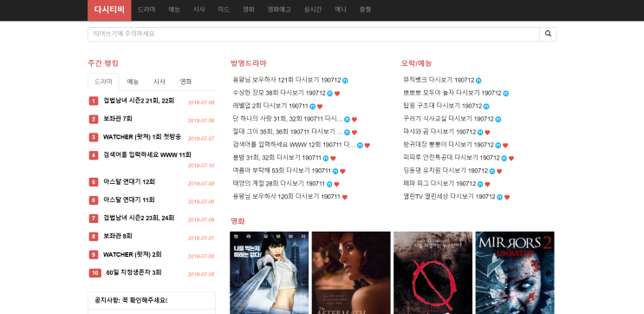Select the 드라마 weekly ranking tab
The image size is (644, 314).
point(103,82)
